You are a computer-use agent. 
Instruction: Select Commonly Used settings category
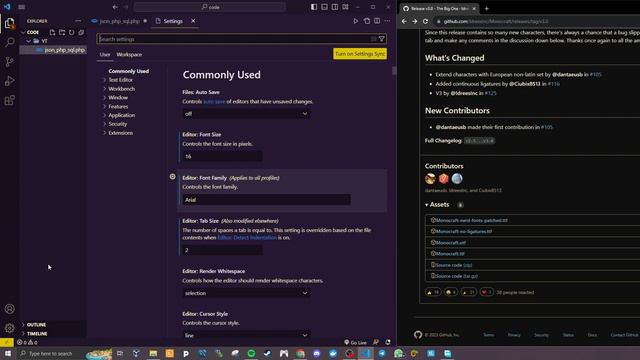click(129, 71)
